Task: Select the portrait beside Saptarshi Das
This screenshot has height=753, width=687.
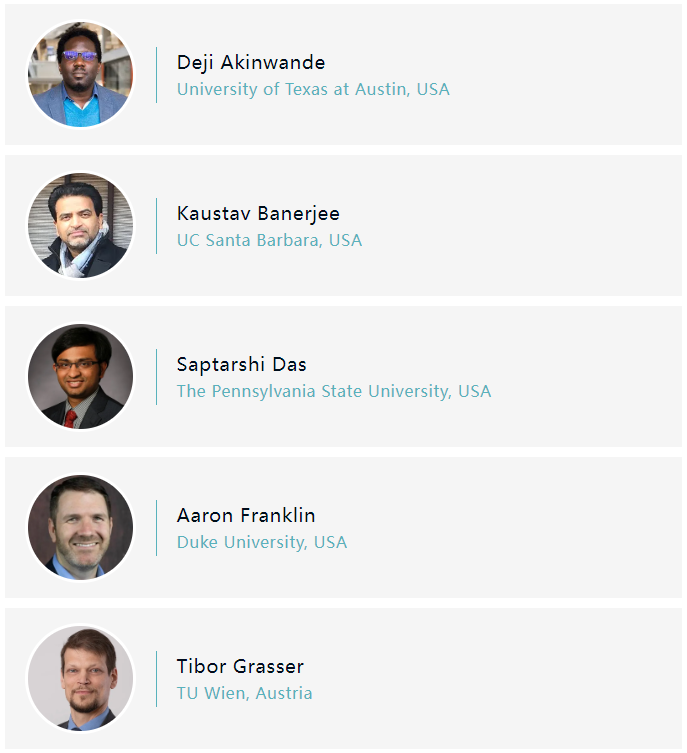Action: tap(80, 377)
